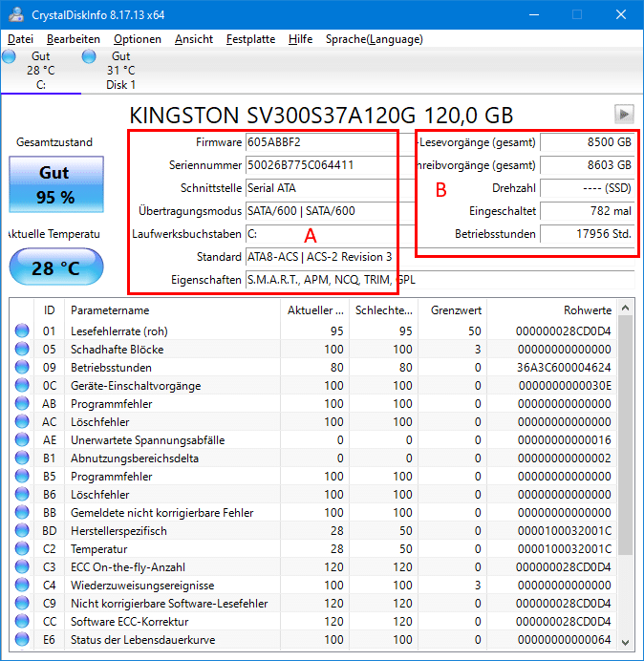Click status orb for Herstellerspezifisch row
Screen dimensions: 644x661
(x=22, y=530)
